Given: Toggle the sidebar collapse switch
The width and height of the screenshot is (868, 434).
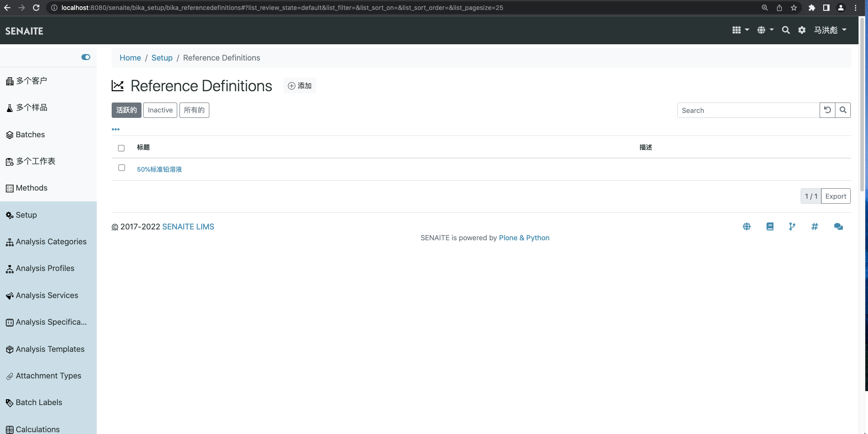Looking at the screenshot, I should (x=86, y=57).
